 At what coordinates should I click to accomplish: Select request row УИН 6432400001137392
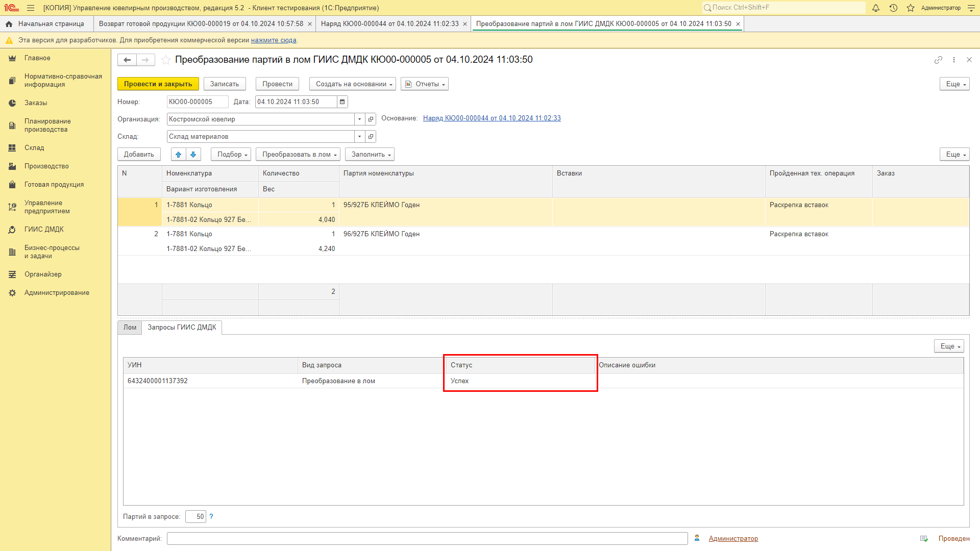pyautogui.click(x=543, y=381)
